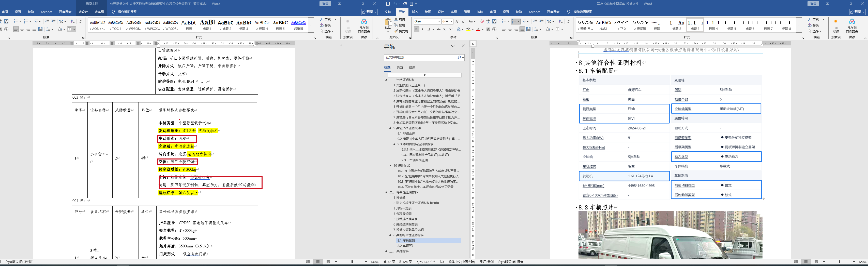This screenshot has height=266, width=868.
Task: Toggle Italic formatting
Action: click(x=422, y=30)
